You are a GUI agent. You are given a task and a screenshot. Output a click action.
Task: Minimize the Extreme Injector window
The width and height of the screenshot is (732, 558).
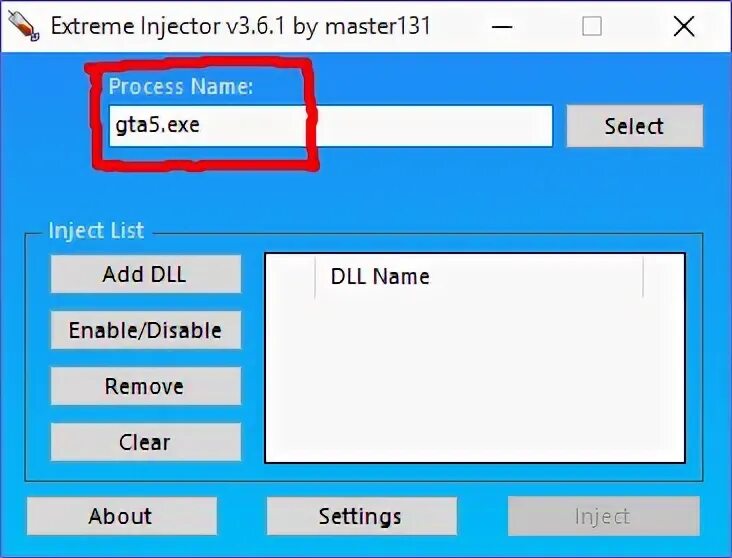coord(502,27)
